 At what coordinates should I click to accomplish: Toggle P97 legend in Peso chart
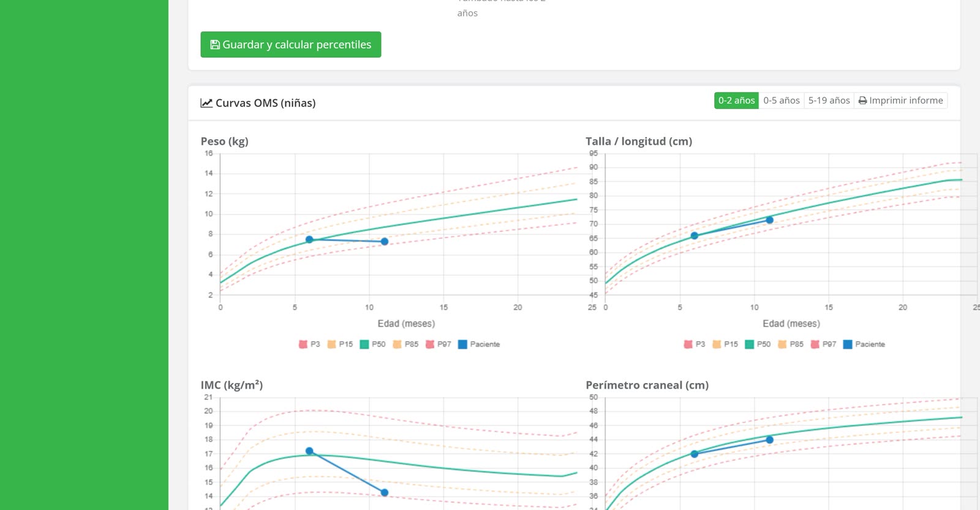[x=438, y=344]
